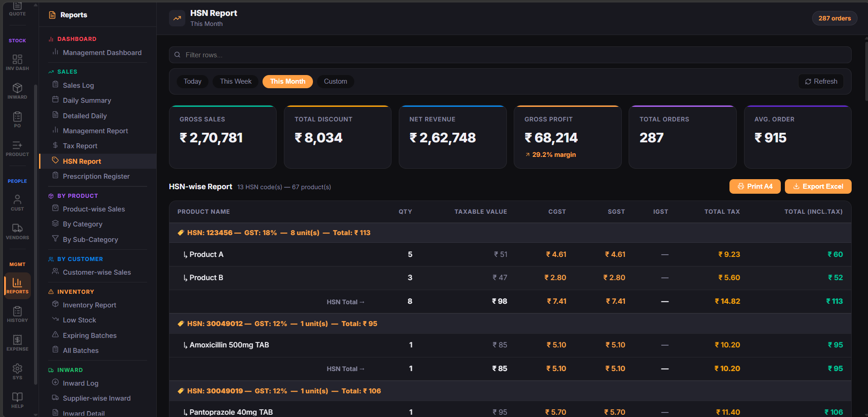Image resolution: width=868 pixels, height=417 pixels.
Task: Open the Expense icon
Action: point(17,343)
